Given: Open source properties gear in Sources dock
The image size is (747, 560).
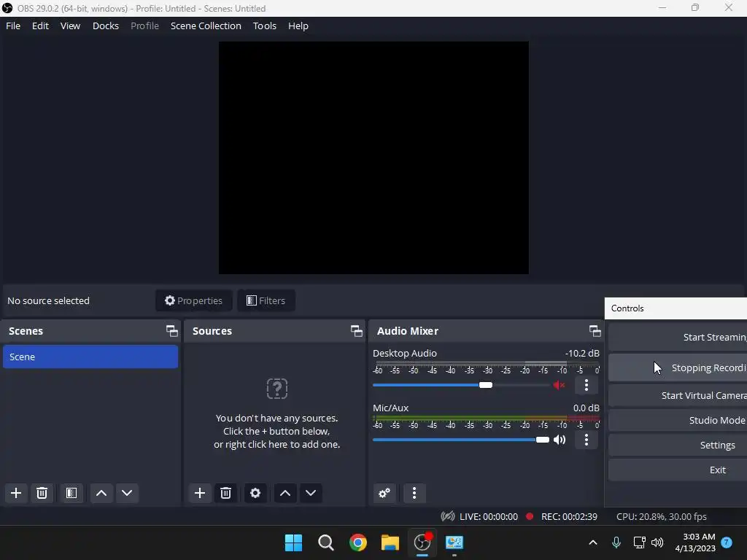Looking at the screenshot, I should 255,493.
